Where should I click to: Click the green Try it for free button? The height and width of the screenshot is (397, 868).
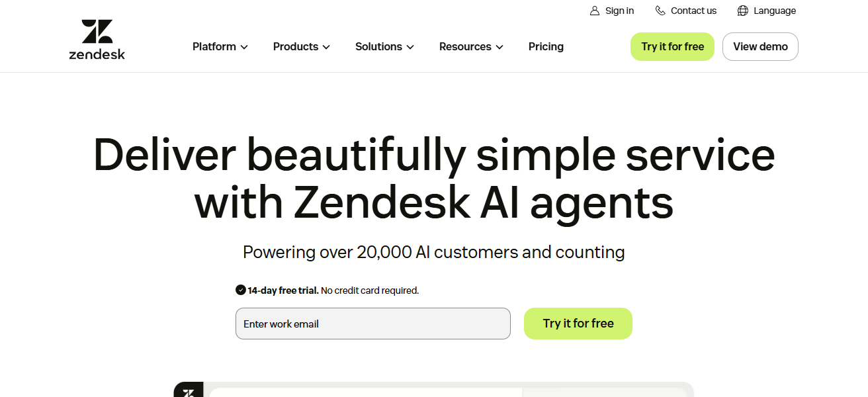click(x=672, y=46)
